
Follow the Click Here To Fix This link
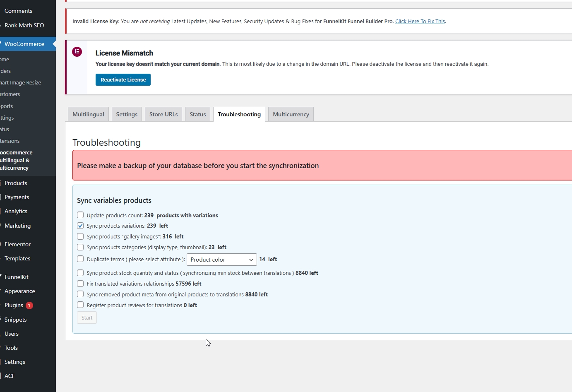pyautogui.click(x=420, y=22)
